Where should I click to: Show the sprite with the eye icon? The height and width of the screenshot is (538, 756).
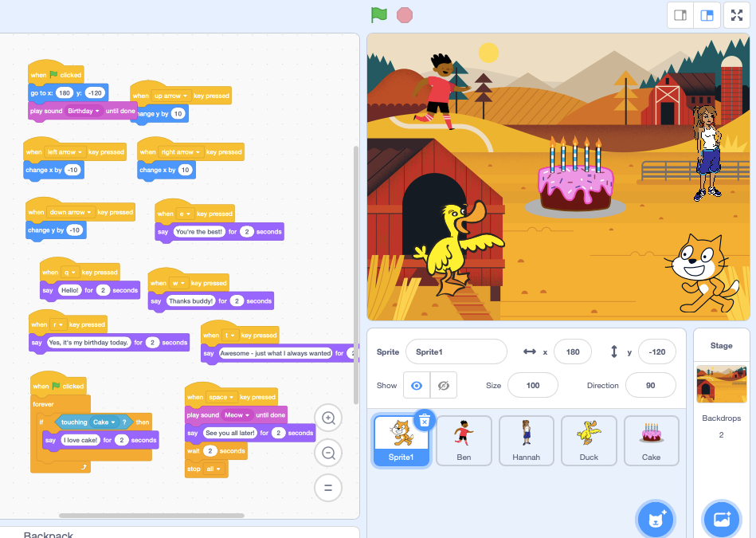click(416, 386)
